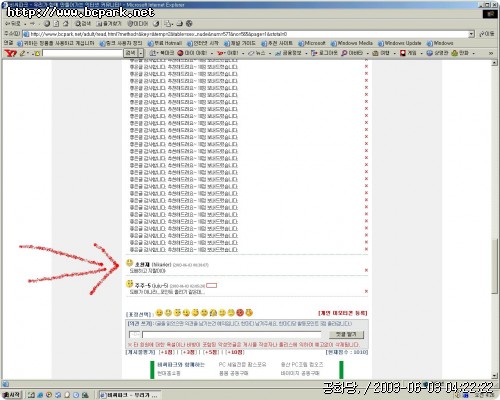Open the 북마크 bookmark menu on Yahoo toolbar

pos(162,53)
